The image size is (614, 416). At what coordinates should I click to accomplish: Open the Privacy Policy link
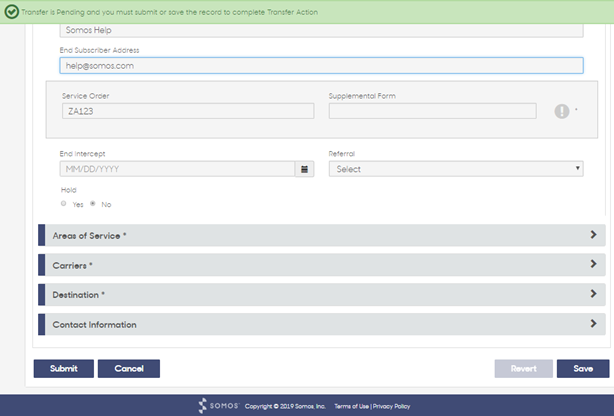pyautogui.click(x=391, y=406)
